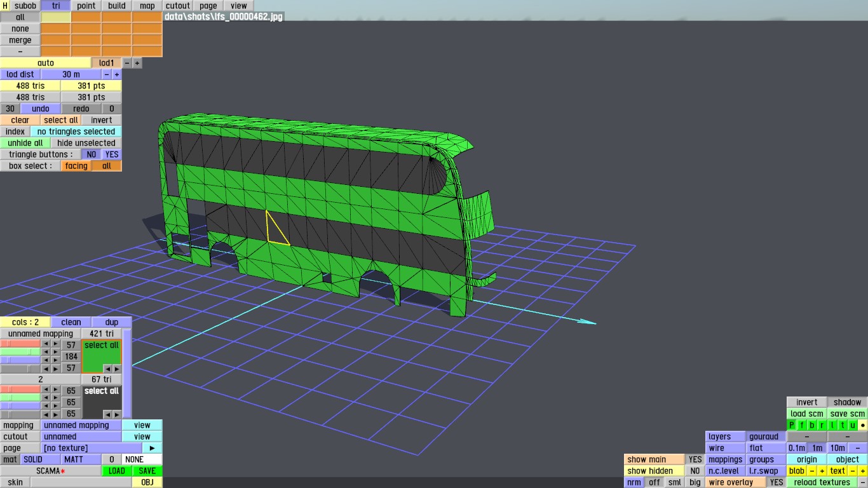Choose nrm normals display option
The image size is (868, 488).
[634, 482]
